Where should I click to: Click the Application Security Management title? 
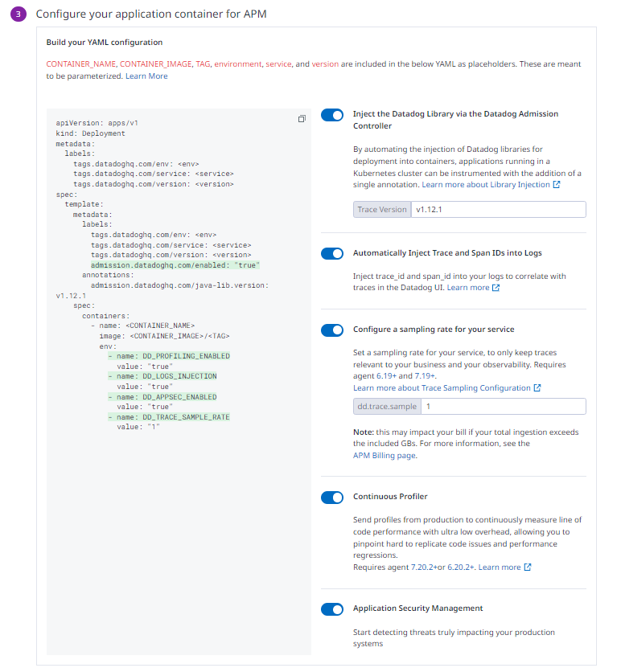pos(417,608)
